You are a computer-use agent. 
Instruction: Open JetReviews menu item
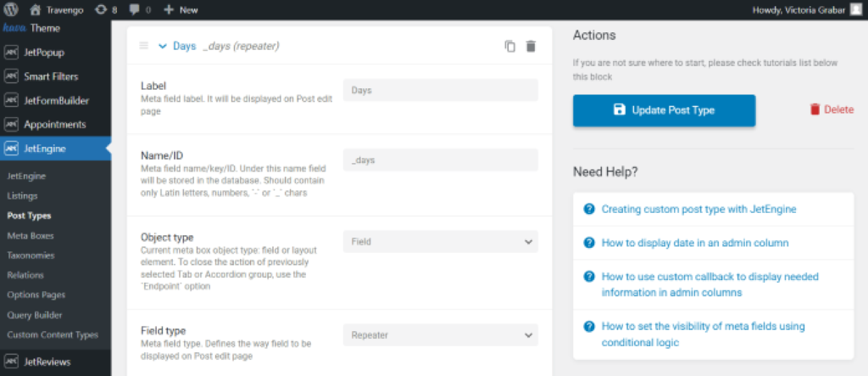pyautogui.click(x=55, y=362)
